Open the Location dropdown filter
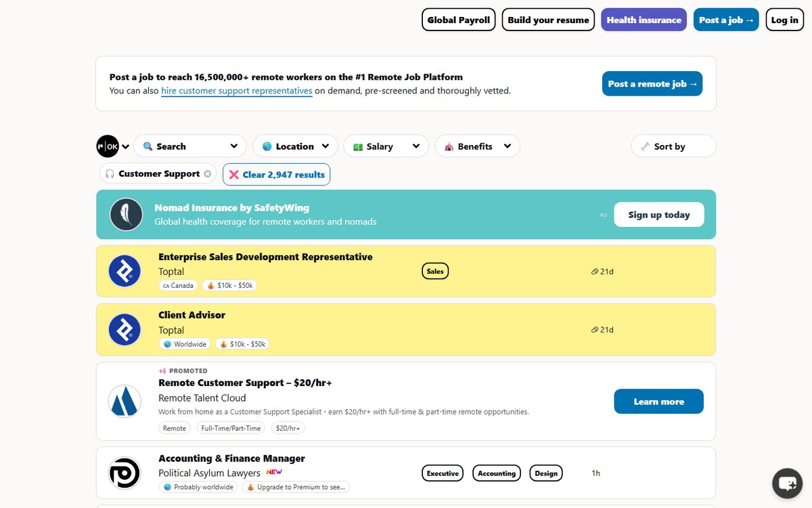This screenshot has width=812, height=508. coord(295,146)
